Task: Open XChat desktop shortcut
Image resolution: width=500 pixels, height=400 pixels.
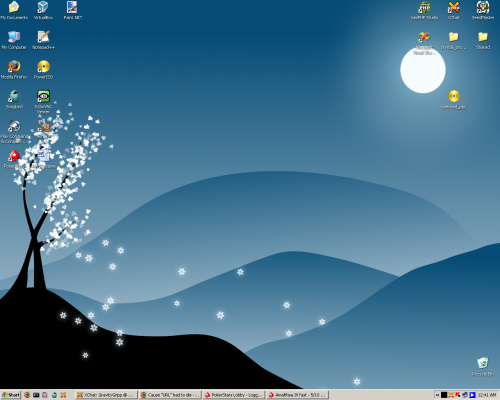Action: [453, 10]
